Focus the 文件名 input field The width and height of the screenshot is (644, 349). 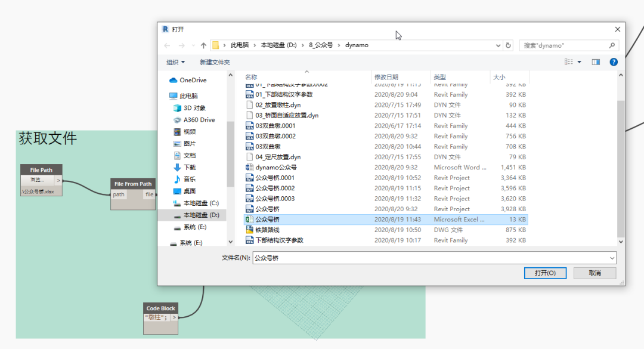[x=434, y=258]
